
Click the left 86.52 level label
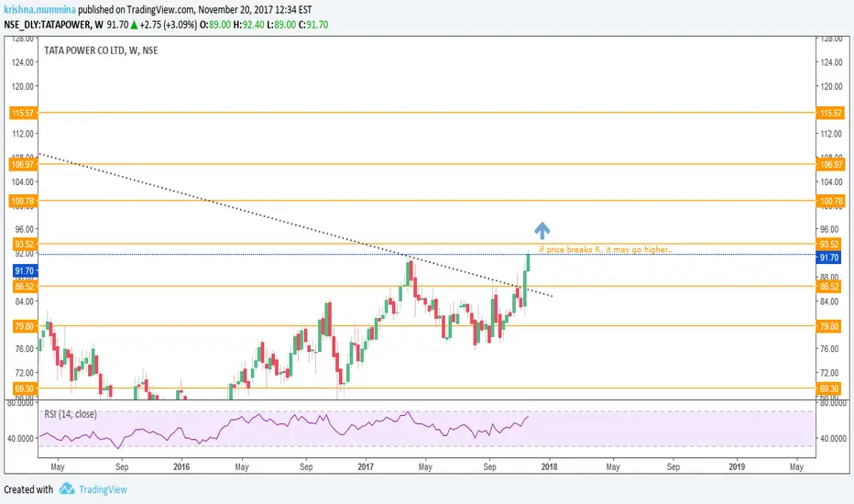tap(25, 286)
